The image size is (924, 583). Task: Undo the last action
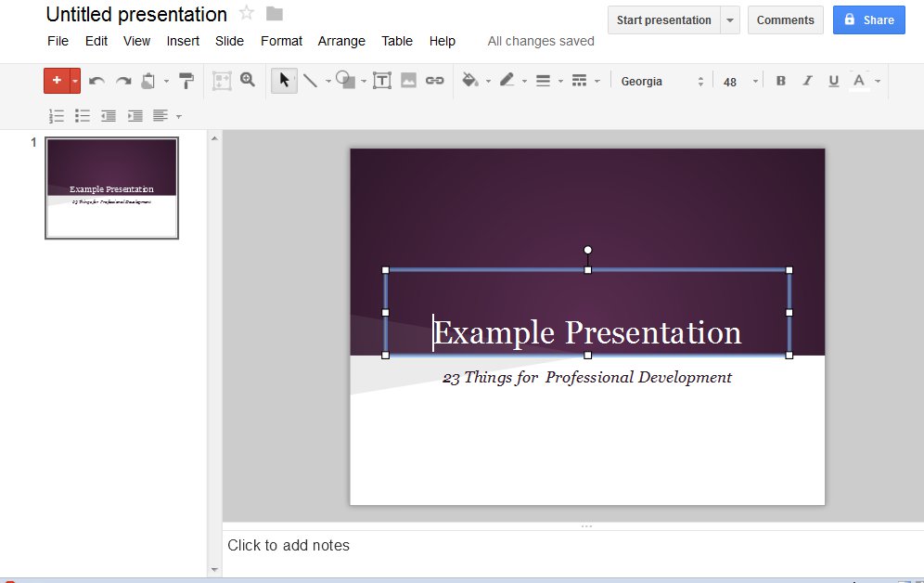pyautogui.click(x=96, y=81)
